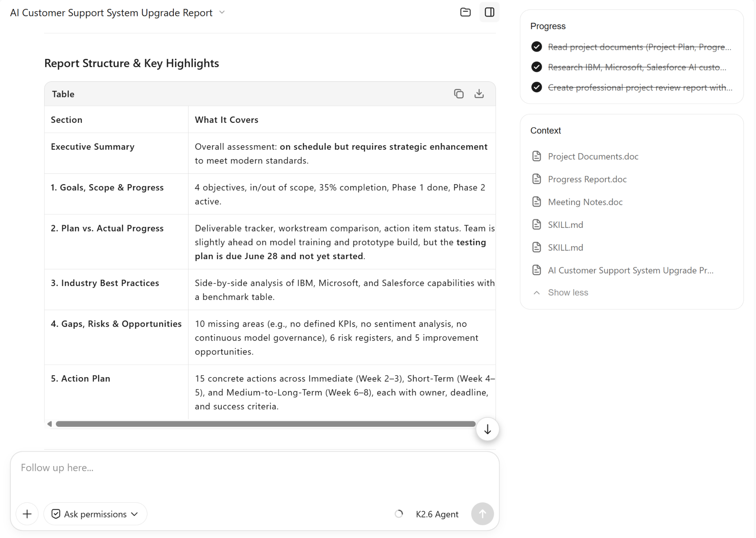
Task: Download the table via download icon
Action: tap(479, 94)
